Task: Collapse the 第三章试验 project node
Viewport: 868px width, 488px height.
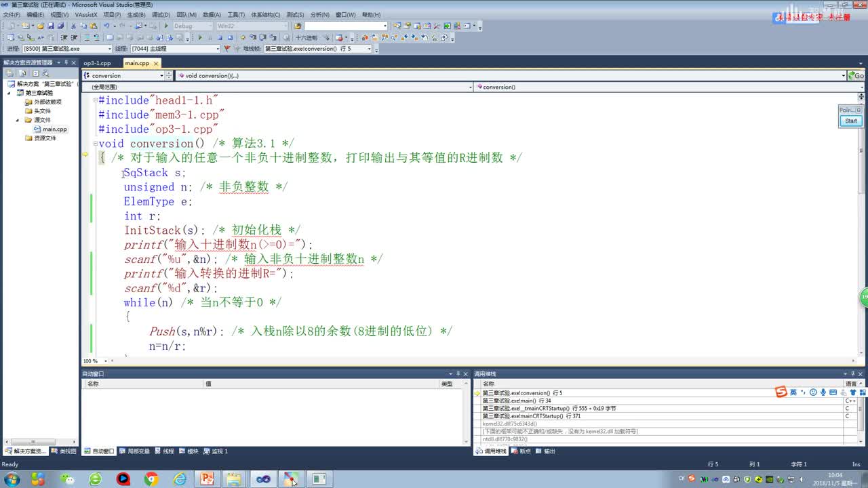Action: pos(9,93)
